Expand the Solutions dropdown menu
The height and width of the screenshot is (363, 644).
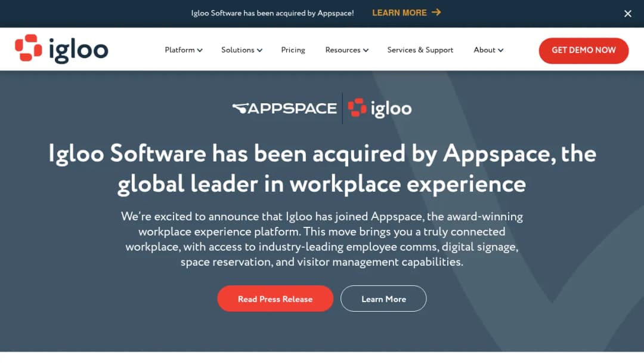click(x=241, y=50)
